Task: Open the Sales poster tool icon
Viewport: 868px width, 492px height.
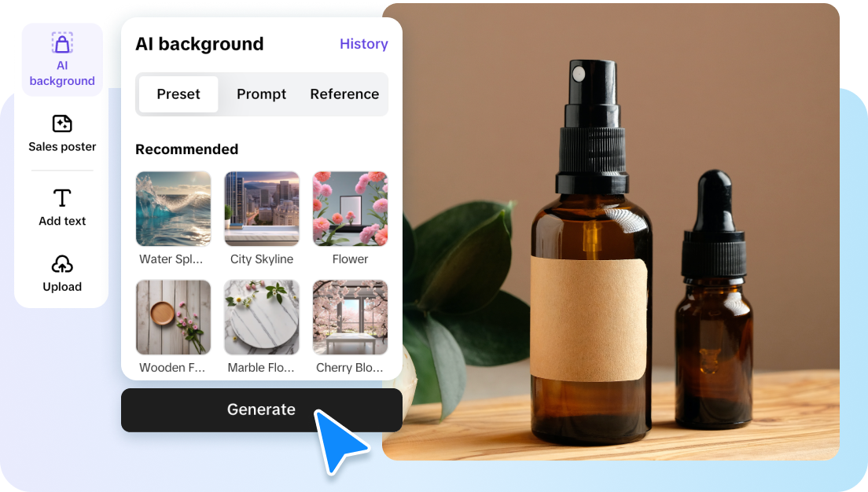Action: [x=62, y=124]
